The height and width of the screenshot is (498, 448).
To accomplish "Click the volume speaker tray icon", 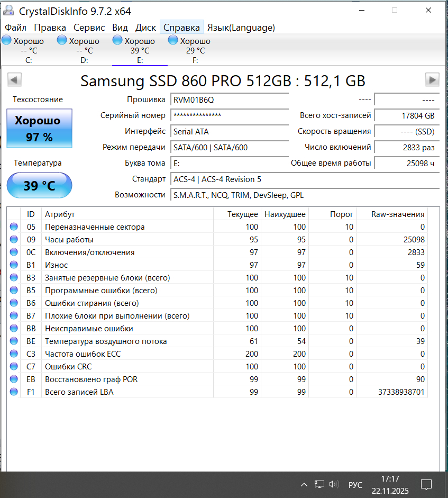I will pyautogui.click(x=334, y=484).
